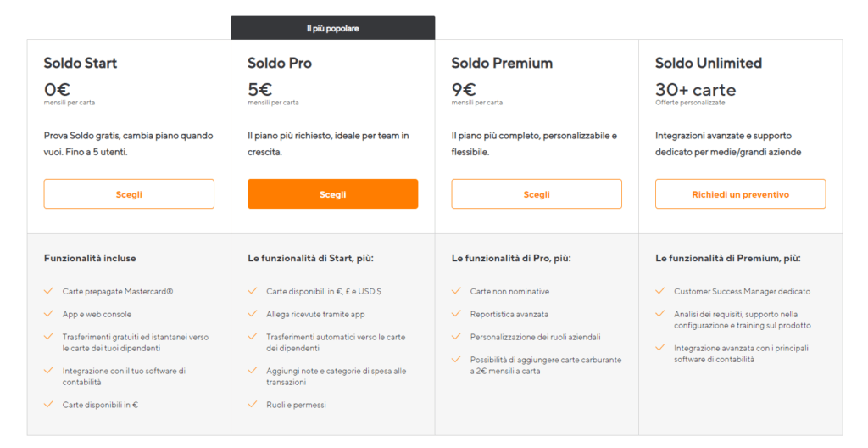Click the checkmark beside Customer Success Manager dedicato
Viewport: 868px width, 448px height.
click(659, 290)
